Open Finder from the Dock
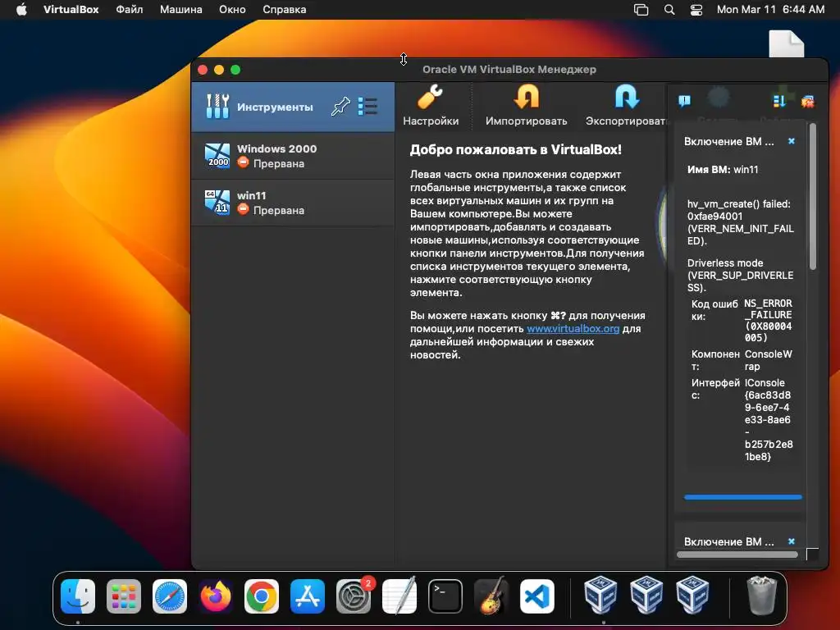 click(x=78, y=596)
